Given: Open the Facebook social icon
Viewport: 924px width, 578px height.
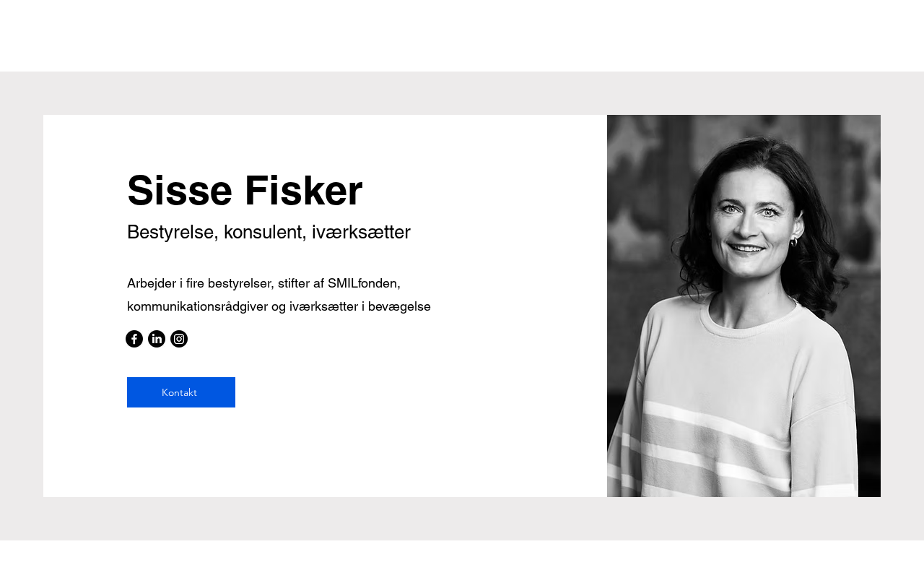Looking at the screenshot, I should click(134, 339).
